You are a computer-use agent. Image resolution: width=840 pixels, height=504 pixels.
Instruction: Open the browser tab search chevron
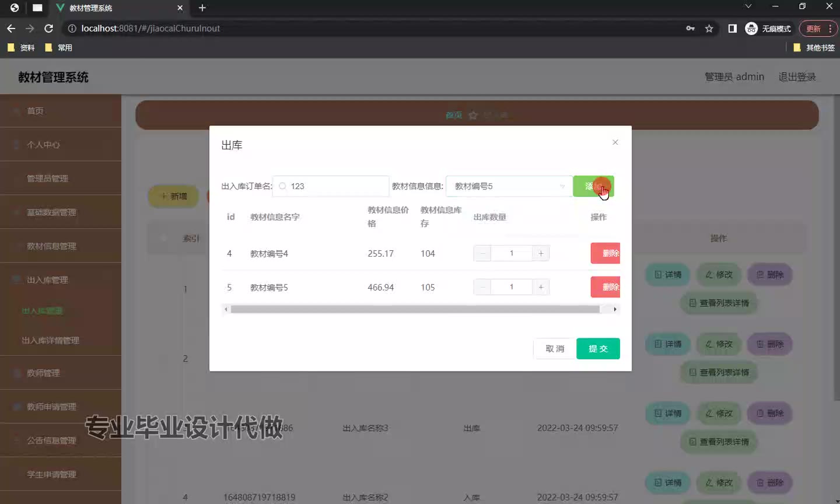748,6
